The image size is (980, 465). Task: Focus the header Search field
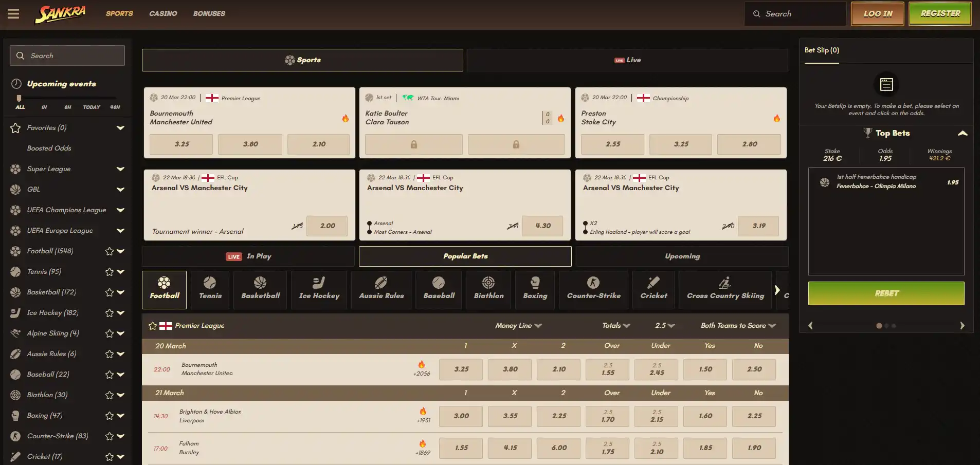tap(795, 14)
